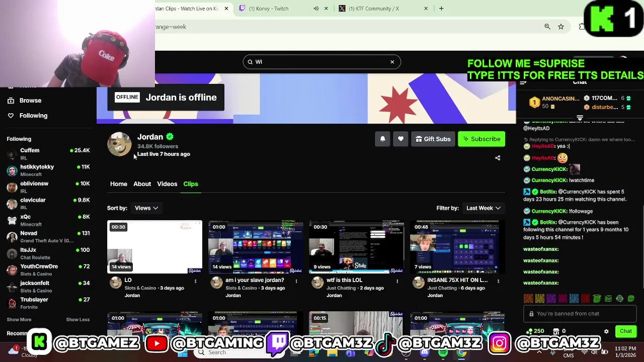Switch to the About channel tab

tap(142, 184)
